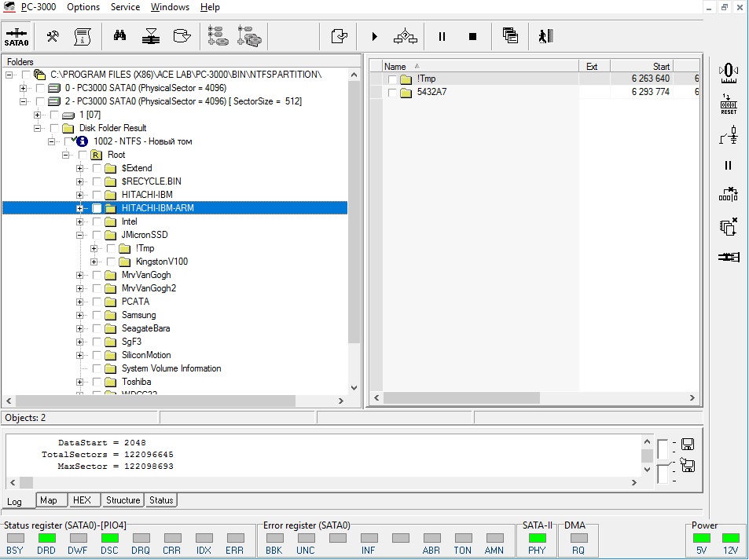749x560 pixels.
Task: Check the HITACHI-IBM-ARM folder checkbox
Action: [x=97, y=208]
